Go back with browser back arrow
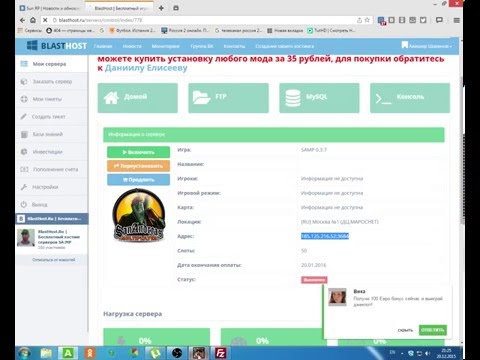This screenshot has height=360, width=480. tap(22, 20)
